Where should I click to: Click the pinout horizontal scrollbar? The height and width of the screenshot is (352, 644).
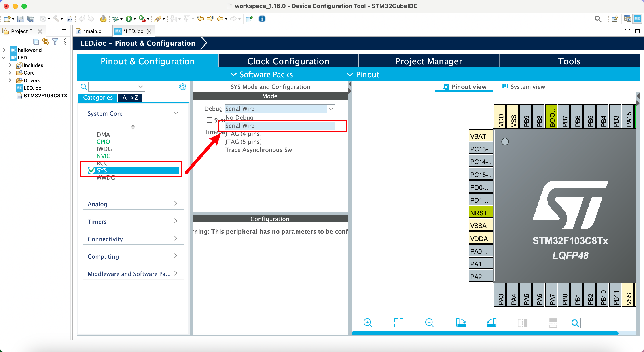click(x=485, y=333)
